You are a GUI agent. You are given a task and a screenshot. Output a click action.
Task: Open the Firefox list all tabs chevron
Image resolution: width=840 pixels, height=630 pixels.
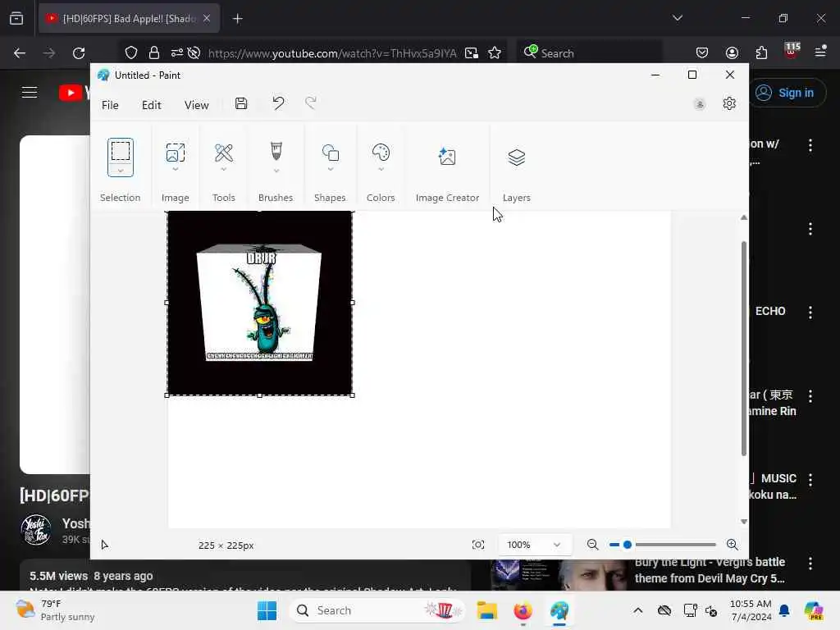pyautogui.click(x=677, y=18)
